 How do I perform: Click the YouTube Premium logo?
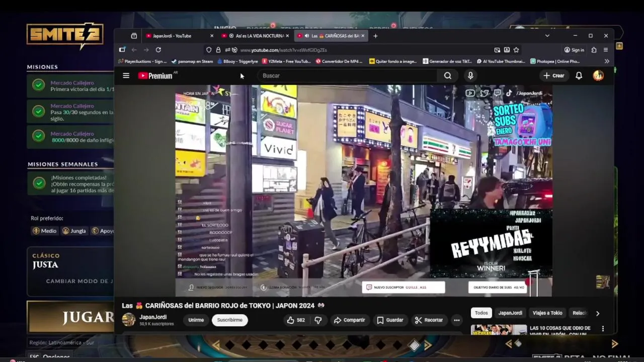point(155,75)
